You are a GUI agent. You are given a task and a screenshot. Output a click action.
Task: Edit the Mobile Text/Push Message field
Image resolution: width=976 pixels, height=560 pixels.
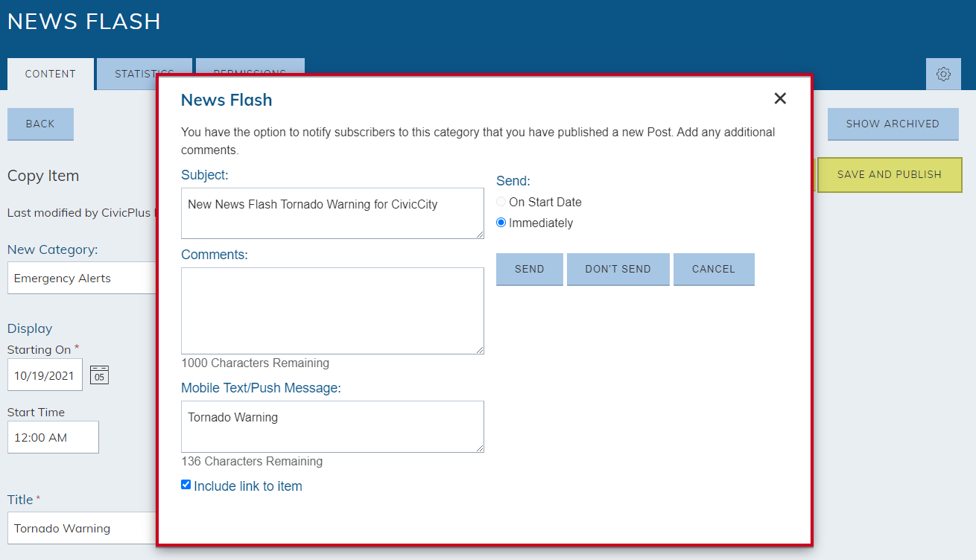pos(332,427)
